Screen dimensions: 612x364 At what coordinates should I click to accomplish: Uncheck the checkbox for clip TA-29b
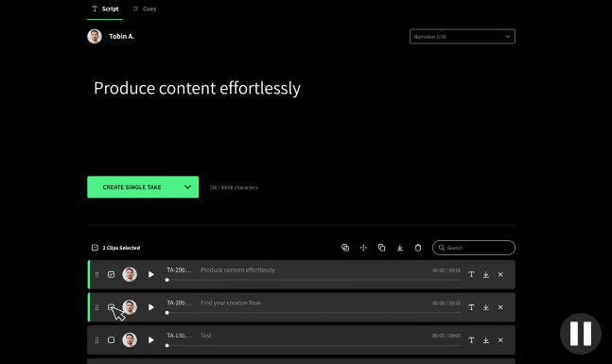[x=112, y=275]
